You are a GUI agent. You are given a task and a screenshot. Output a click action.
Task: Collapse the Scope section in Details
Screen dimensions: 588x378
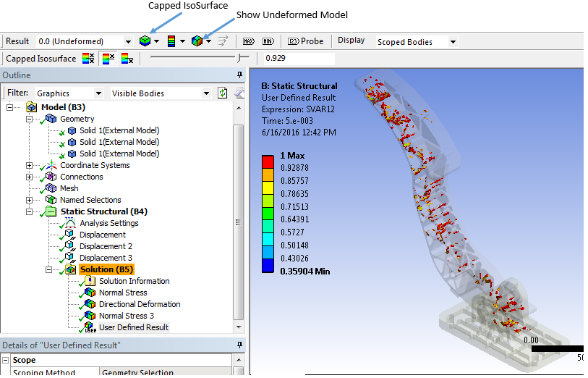click(x=7, y=360)
